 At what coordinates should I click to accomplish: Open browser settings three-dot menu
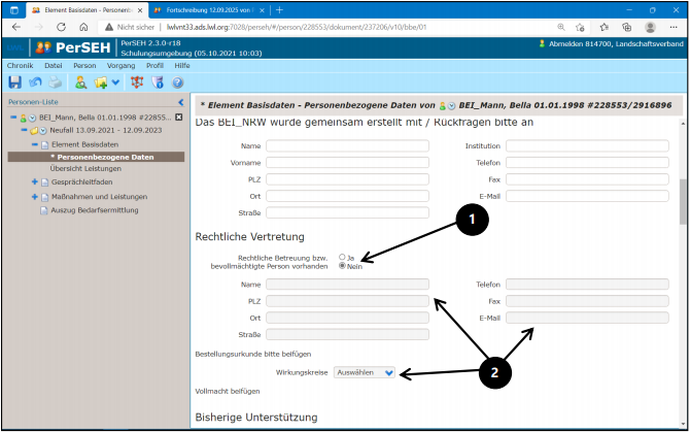(673, 27)
